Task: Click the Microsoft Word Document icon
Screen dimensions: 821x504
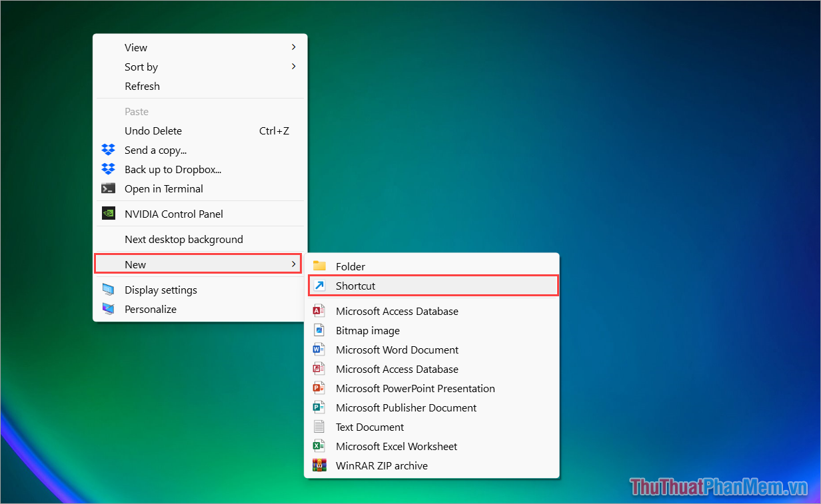Action: pyautogui.click(x=319, y=350)
